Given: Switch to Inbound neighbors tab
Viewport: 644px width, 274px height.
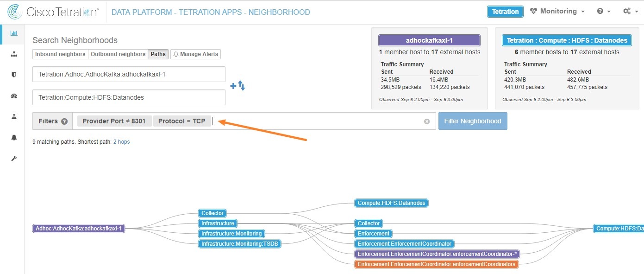Looking at the screenshot, I should click(x=60, y=54).
